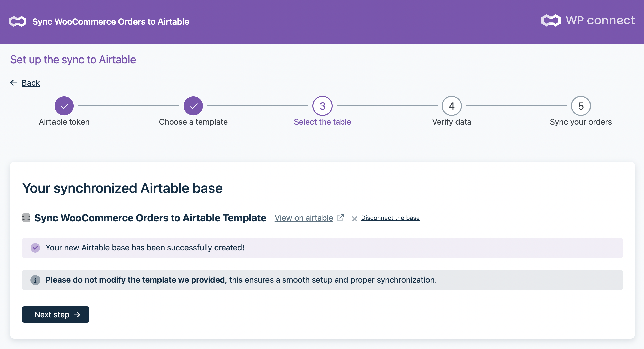Click the external link icon after View on airtable
This screenshot has height=349, width=644.
[341, 217]
